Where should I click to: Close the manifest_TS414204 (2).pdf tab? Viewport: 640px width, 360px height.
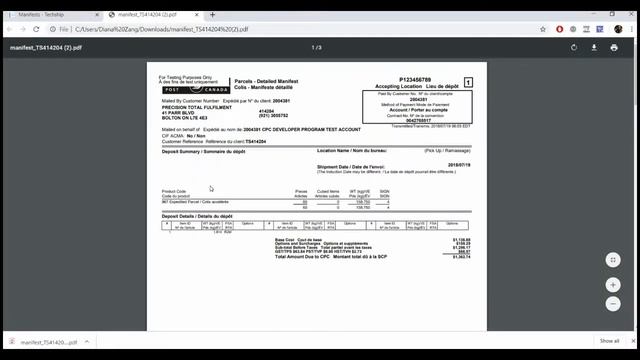pos(197,15)
